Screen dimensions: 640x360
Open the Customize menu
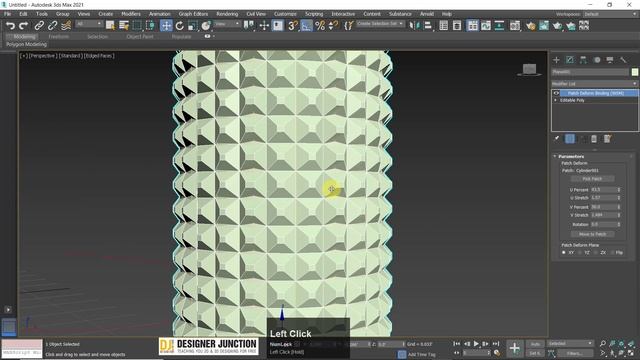(x=285, y=14)
